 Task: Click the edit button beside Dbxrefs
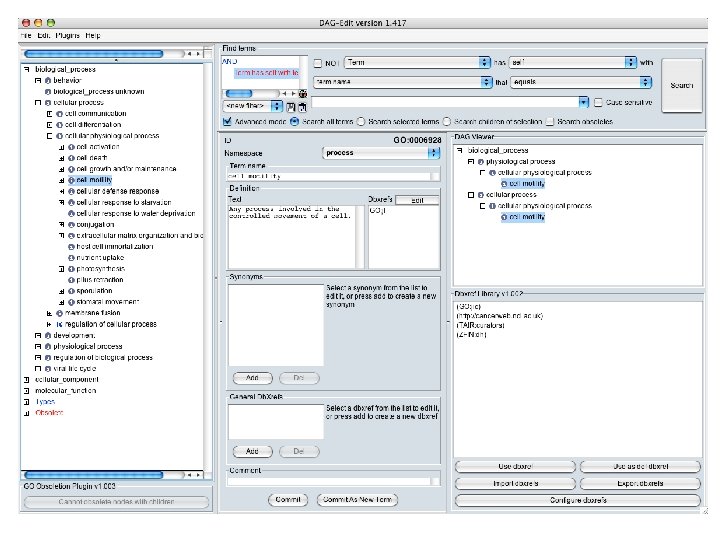(417, 200)
